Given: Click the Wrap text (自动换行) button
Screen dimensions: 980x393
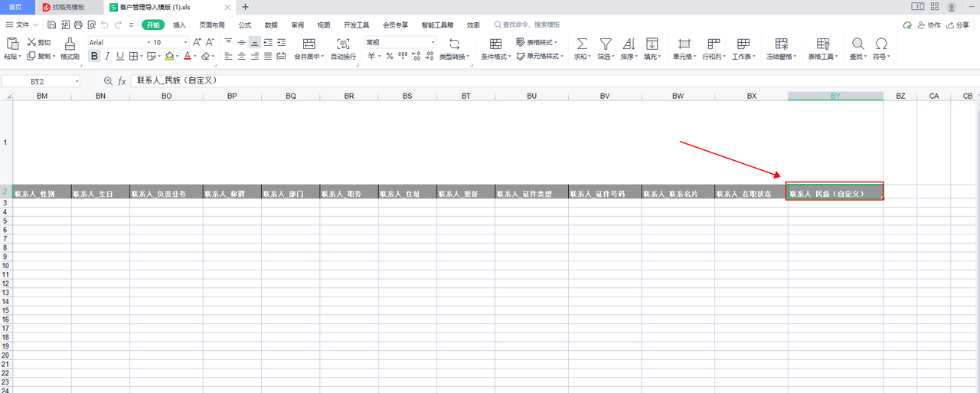Looking at the screenshot, I should click(x=343, y=49).
